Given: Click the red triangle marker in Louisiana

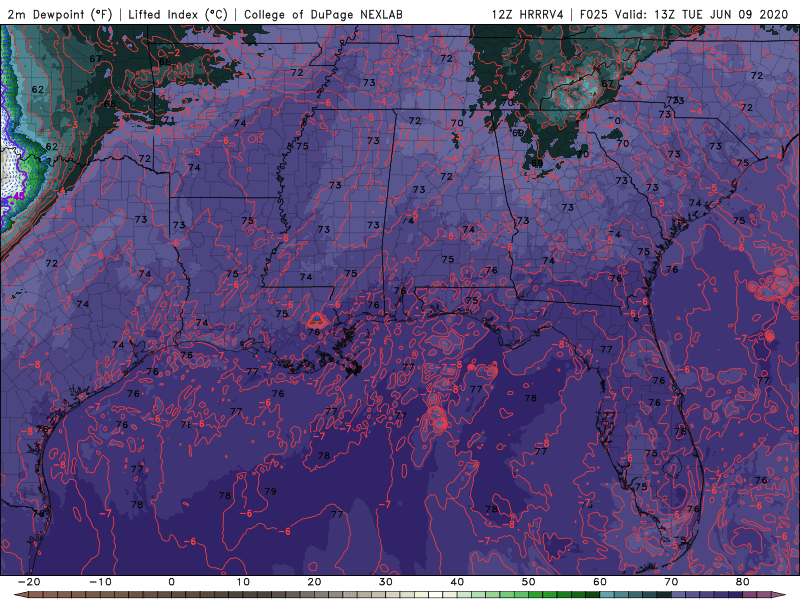Looking at the screenshot, I should [316, 320].
